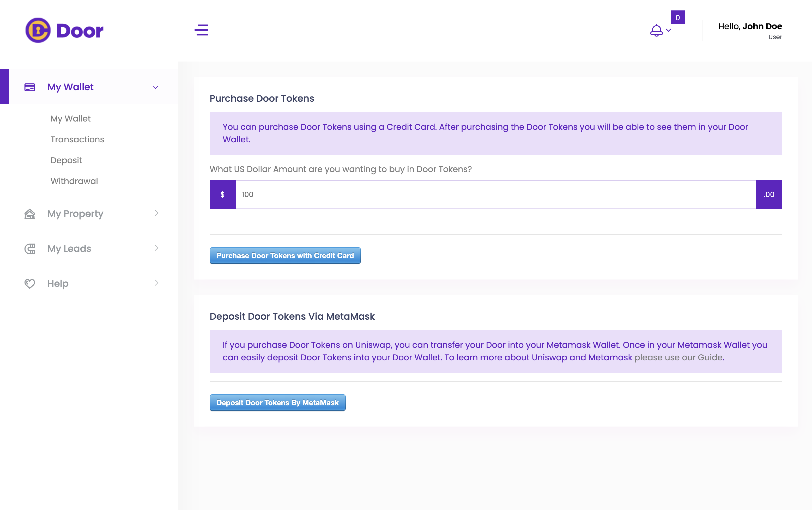Collapse the My Wallet chevron
The height and width of the screenshot is (510, 812).
[155, 87]
